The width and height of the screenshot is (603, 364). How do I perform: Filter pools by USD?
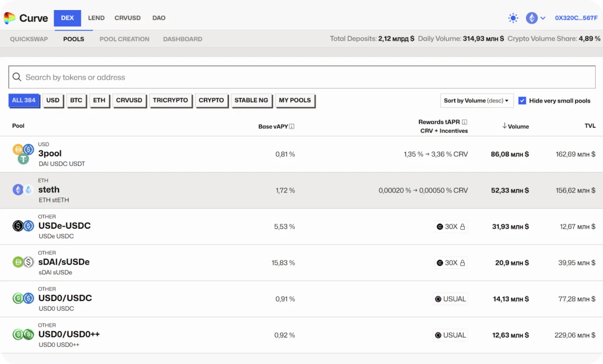[x=53, y=101]
